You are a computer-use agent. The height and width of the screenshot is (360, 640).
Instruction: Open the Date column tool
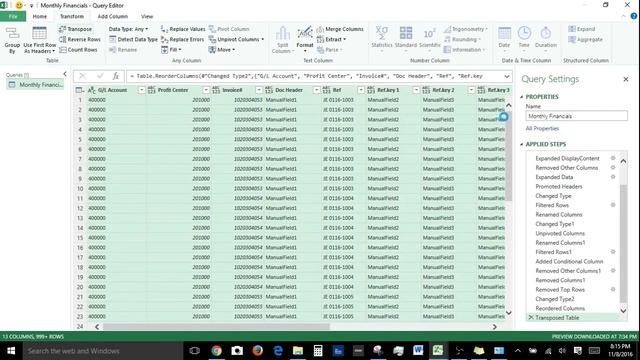click(x=504, y=39)
